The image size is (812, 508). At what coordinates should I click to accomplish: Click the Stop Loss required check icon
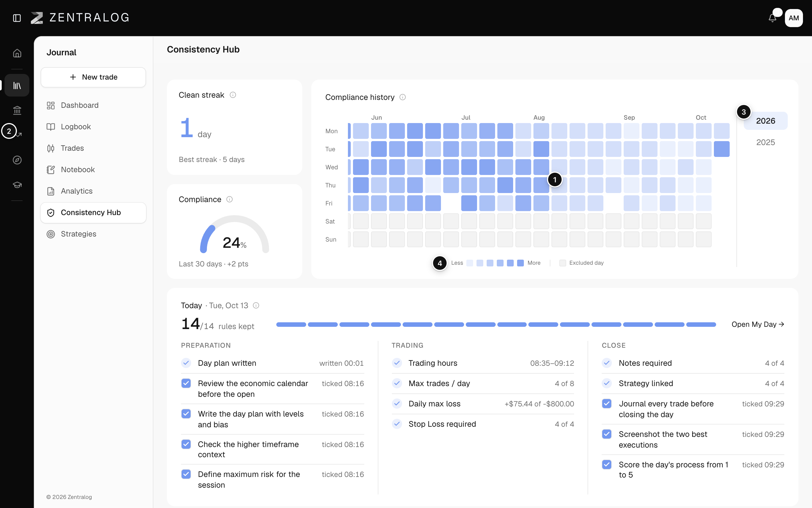tap(397, 424)
